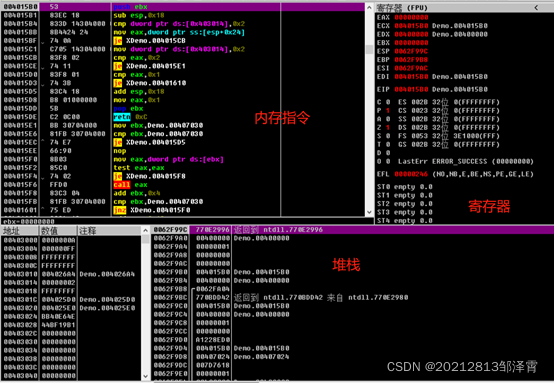
Task: Select the EBX register row
Action: pyautogui.click(x=403, y=43)
